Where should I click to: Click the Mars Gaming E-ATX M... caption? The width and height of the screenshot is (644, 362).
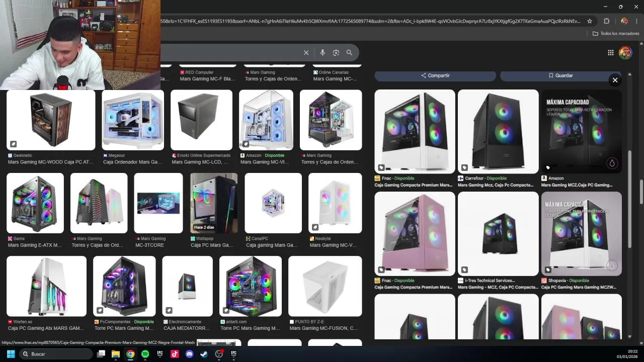point(35,245)
